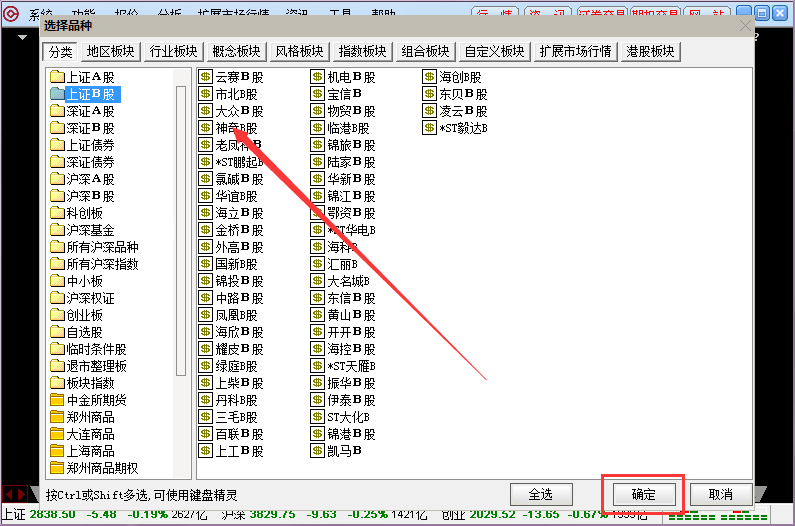The height and width of the screenshot is (526, 795).
Task: Select the 氯碱B股 stock icon
Action: pyautogui.click(x=205, y=179)
